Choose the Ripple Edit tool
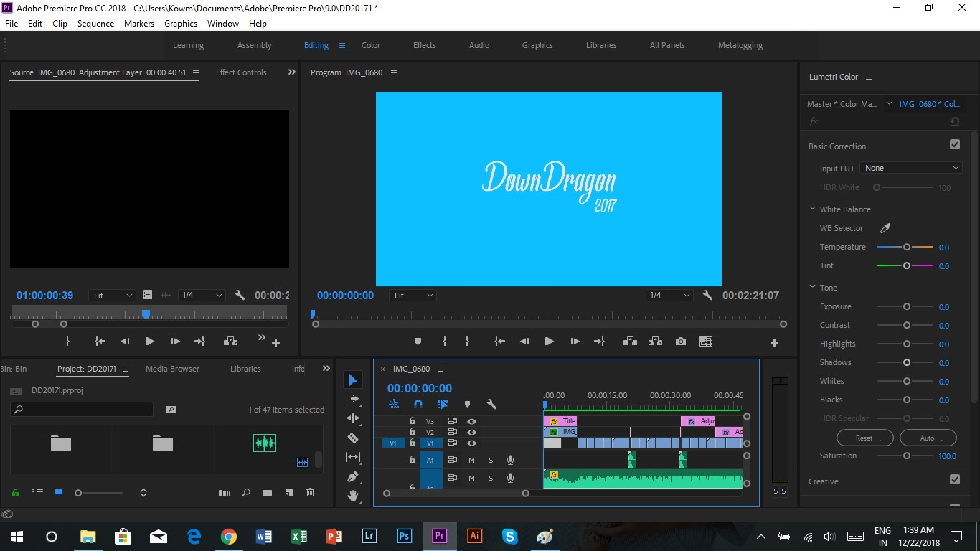Viewport: 980px width, 551px height. (x=352, y=418)
